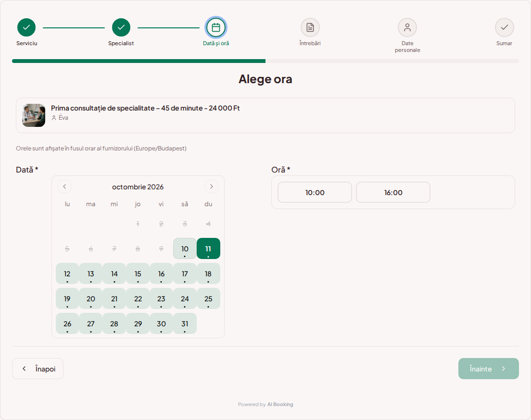Screen dimensions: 531x420
Task: Pick October 14 in the calendar
Action: 114,274
